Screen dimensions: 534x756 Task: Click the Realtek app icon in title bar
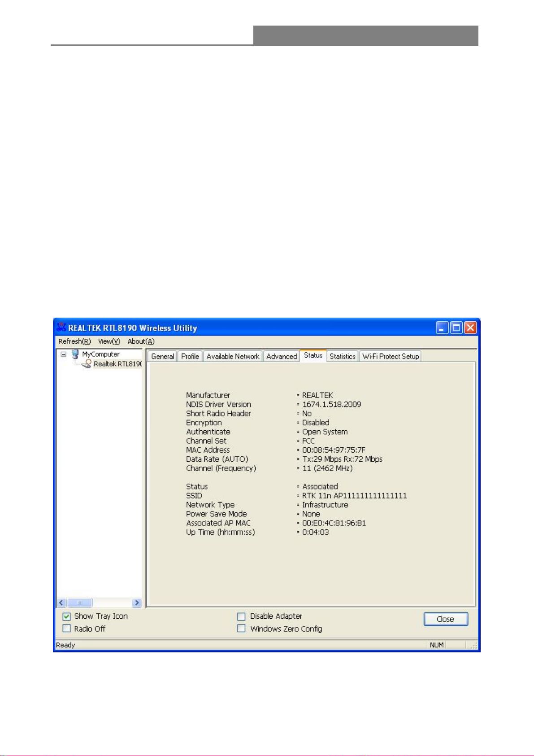[x=61, y=328]
